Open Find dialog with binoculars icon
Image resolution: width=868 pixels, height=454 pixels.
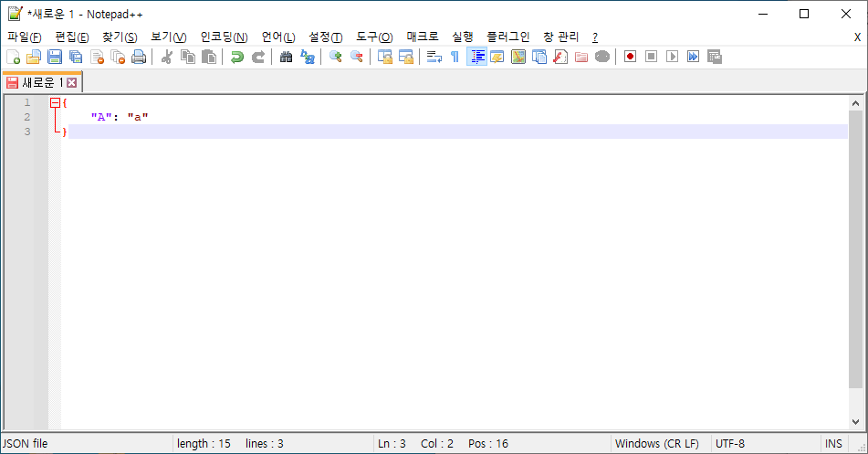287,57
